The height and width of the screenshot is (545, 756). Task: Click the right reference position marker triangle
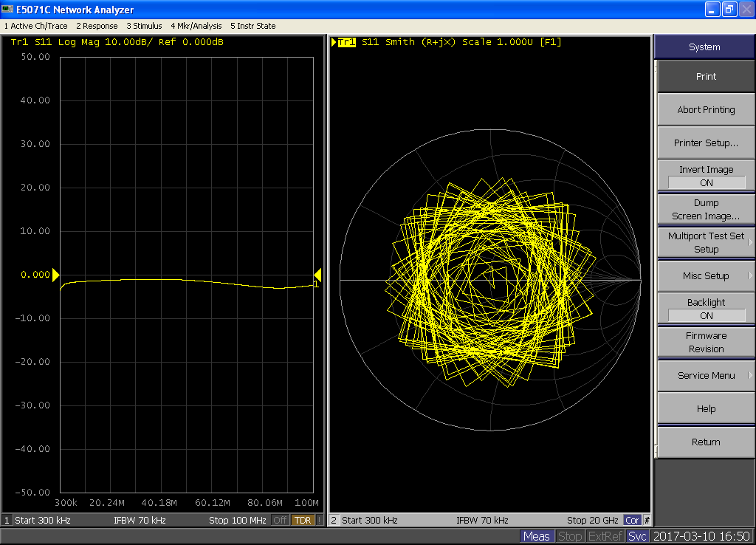[x=317, y=275]
